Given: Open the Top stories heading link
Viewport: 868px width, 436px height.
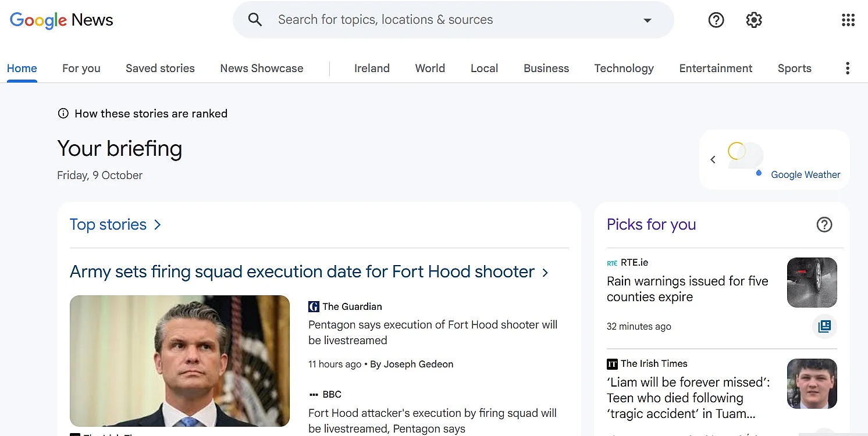Looking at the screenshot, I should tap(108, 224).
